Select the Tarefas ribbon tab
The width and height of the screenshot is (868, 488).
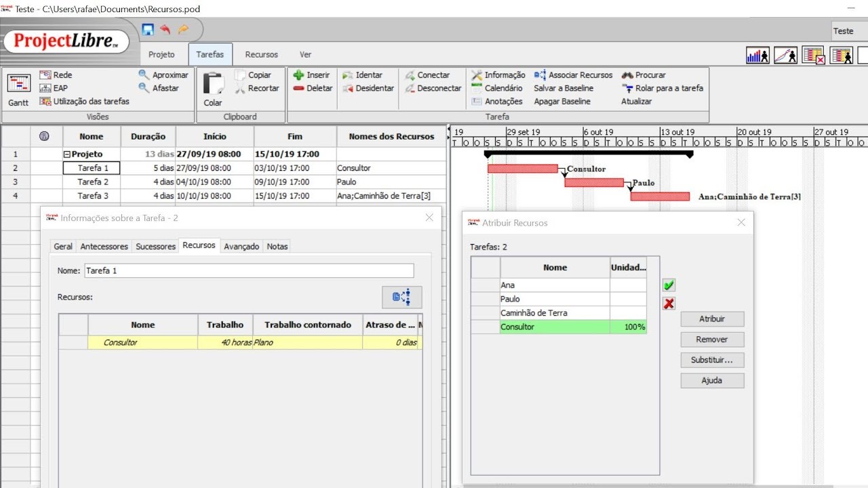(210, 54)
